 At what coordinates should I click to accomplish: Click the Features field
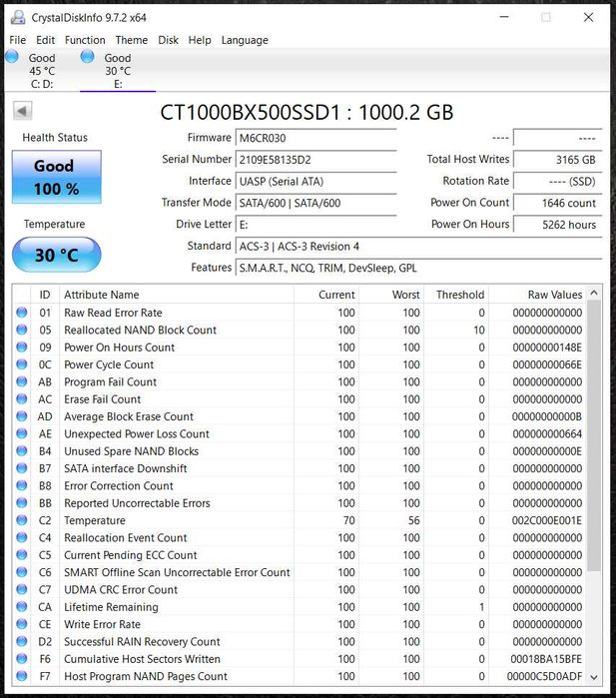click(418, 268)
